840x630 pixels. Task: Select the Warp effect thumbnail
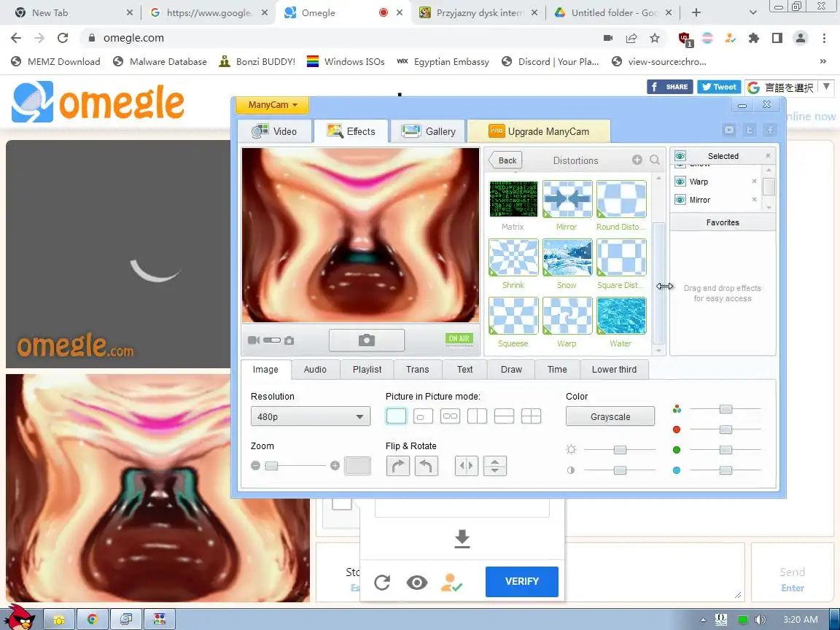[567, 316]
